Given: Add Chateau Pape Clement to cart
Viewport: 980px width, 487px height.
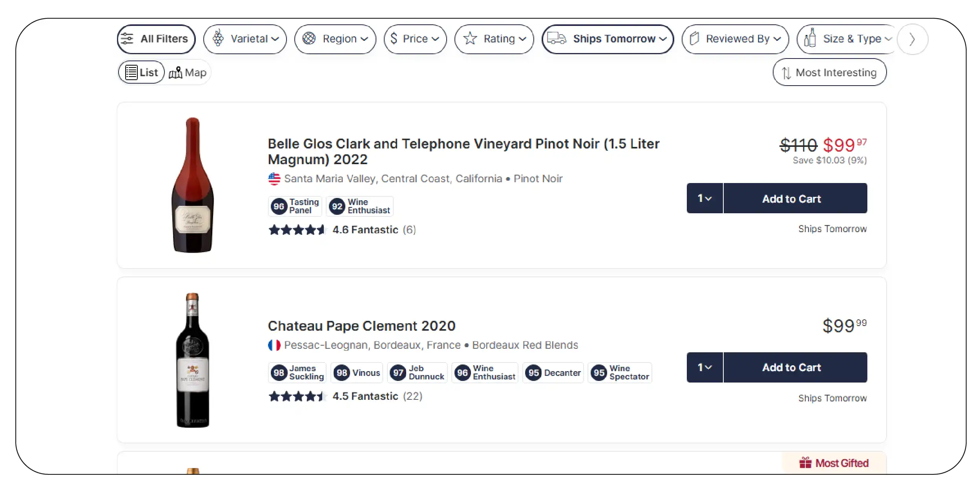Looking at the screenshot, I should click(x=791, y=367).
